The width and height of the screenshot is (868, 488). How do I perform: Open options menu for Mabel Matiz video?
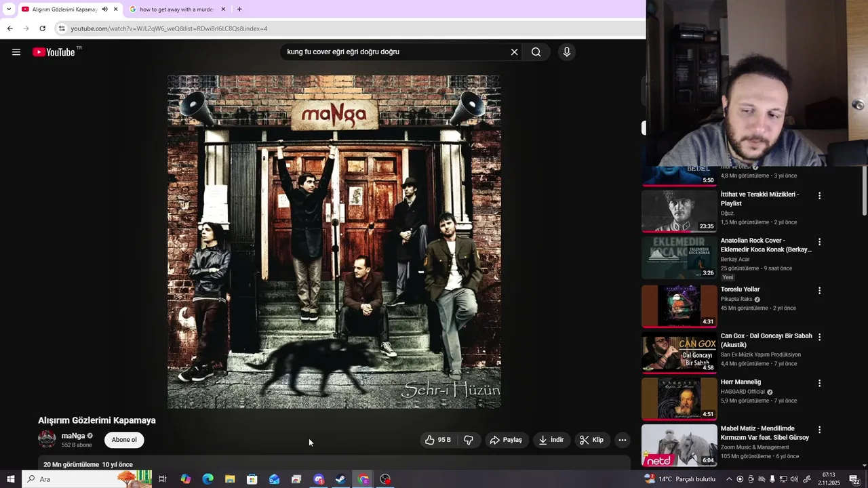click(x=819, y=430)
